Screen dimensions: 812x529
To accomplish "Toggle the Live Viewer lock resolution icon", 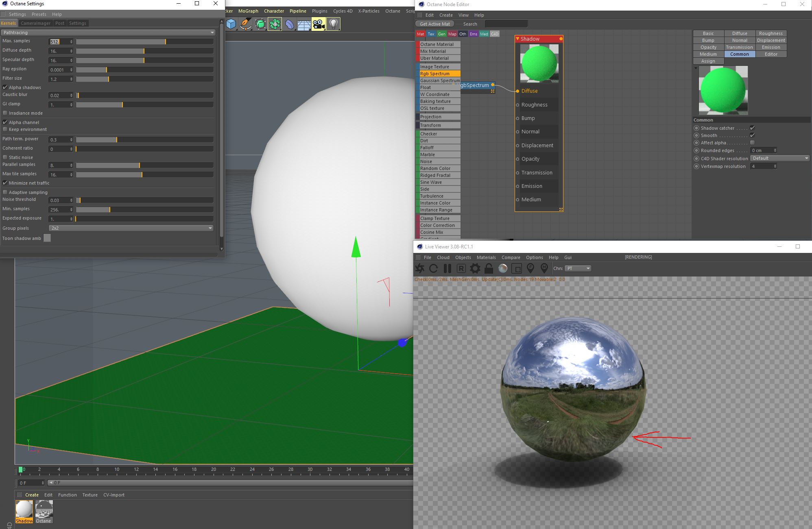I will point(489,268).
